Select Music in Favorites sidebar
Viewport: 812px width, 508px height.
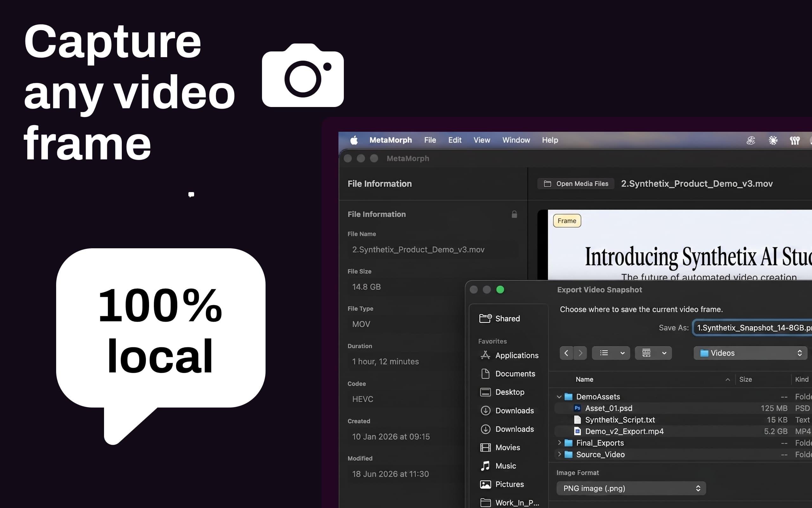click(x=508, y=466)
